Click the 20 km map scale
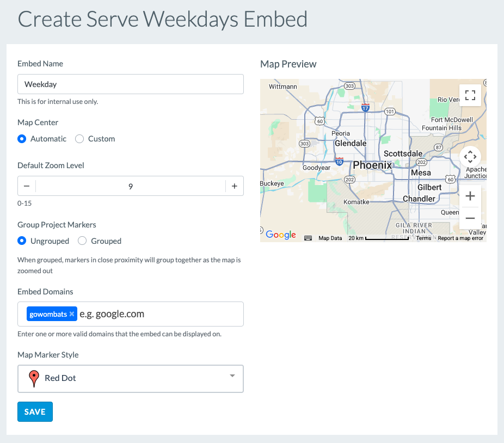This screenshot has width=504, height=443. coord(379,238)
